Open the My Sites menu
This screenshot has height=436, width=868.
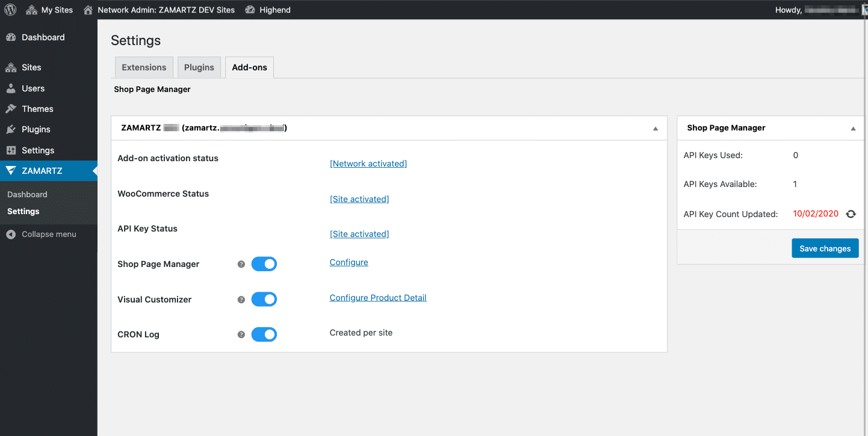49,9
